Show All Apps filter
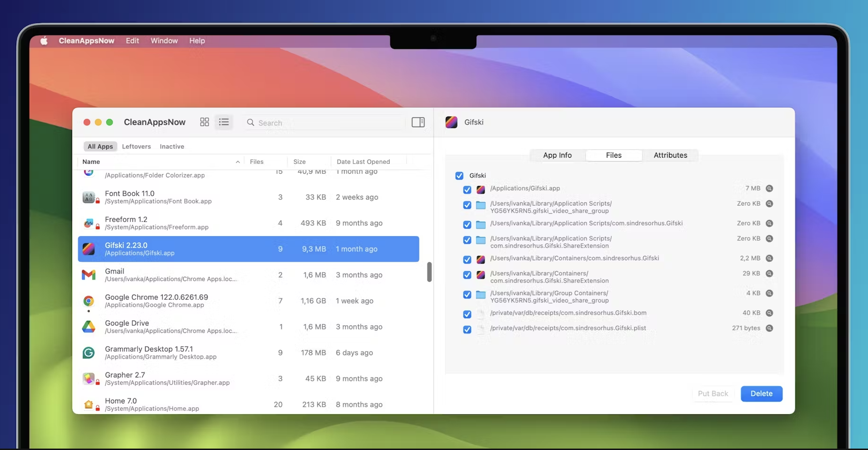 100,146
